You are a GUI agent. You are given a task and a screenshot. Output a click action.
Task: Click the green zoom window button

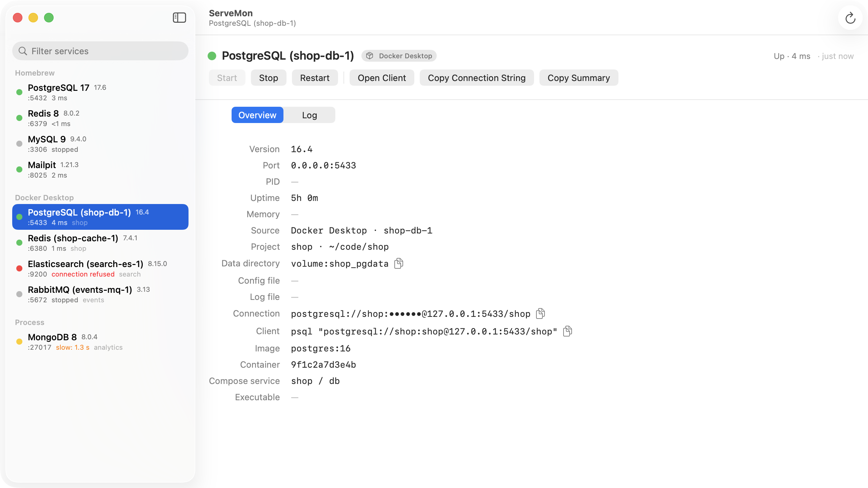(x=49, y=18)
